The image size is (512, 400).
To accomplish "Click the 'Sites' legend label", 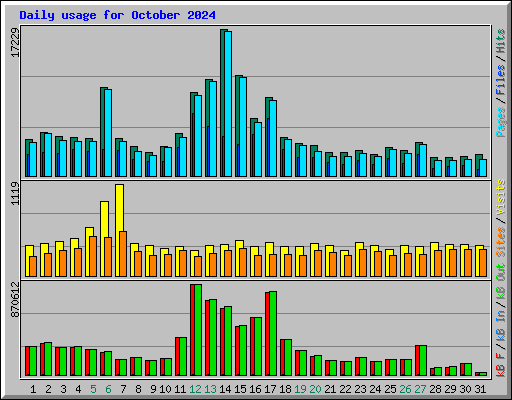I will (501, 242).
